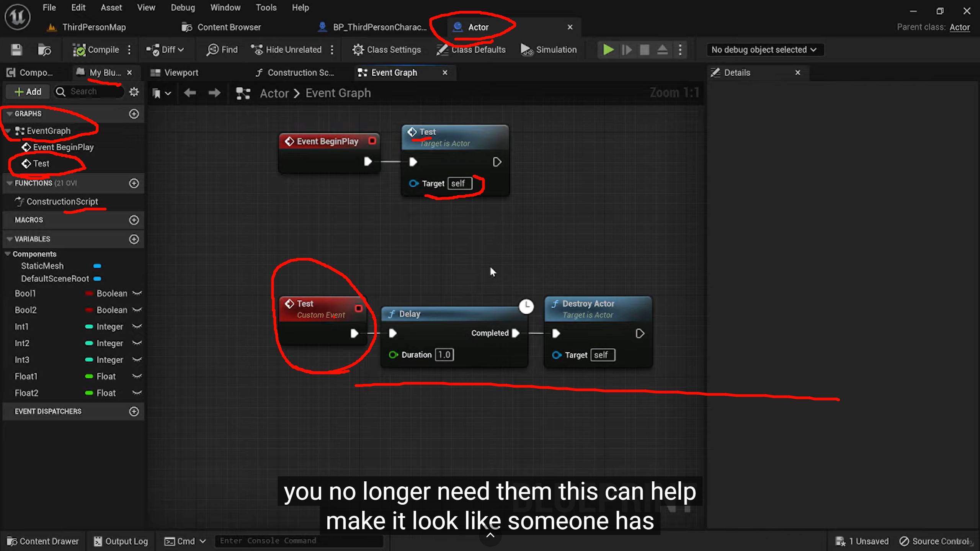Toggle visibility eye for Int2 variable
980x551 pixels.
[137, 343]
